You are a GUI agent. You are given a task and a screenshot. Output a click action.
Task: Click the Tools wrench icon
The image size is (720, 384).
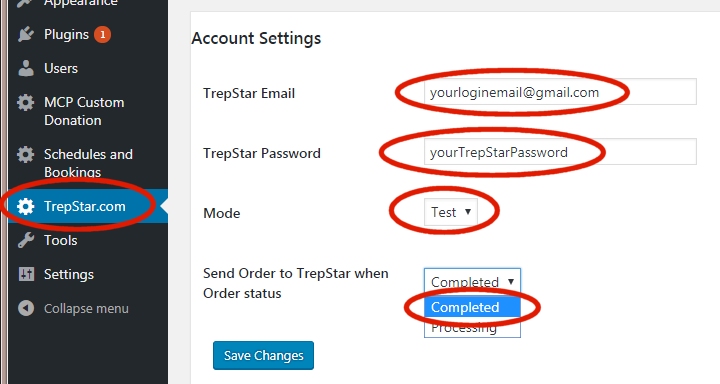(x=26, y=240)
